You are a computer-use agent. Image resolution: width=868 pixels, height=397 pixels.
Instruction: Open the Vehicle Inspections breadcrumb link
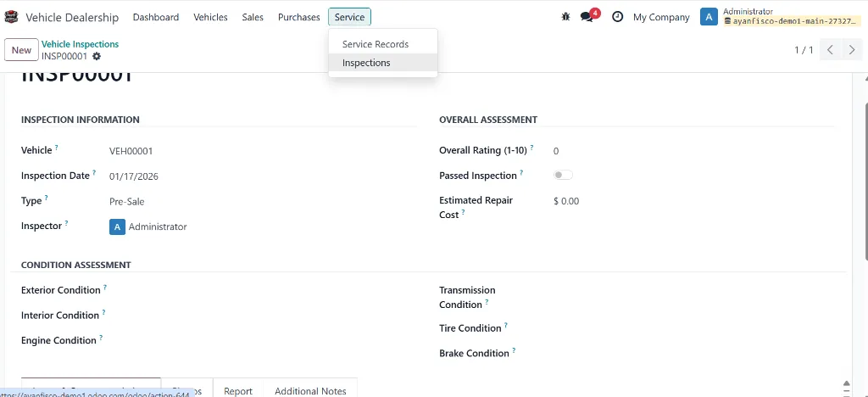click(81, 44)
